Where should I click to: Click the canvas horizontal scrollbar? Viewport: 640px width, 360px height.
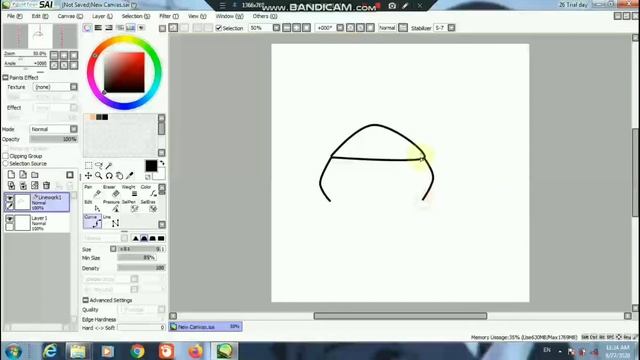400,316
